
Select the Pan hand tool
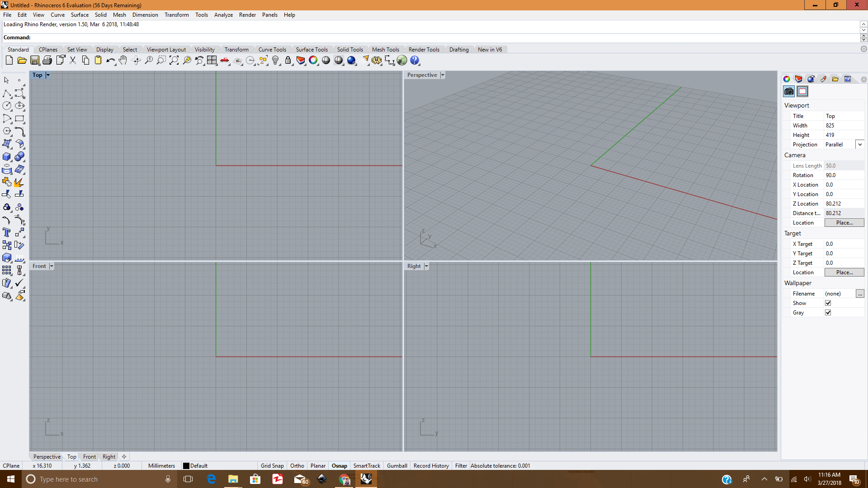(x=123, y=61)
